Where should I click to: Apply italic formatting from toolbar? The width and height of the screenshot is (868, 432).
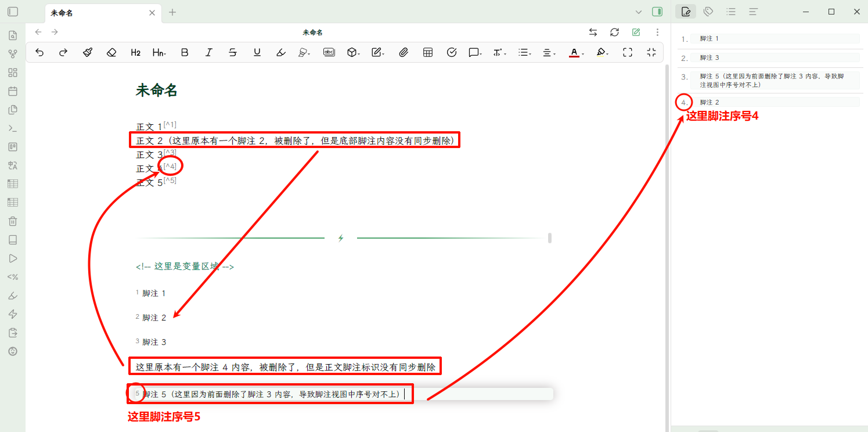(209, 52)
